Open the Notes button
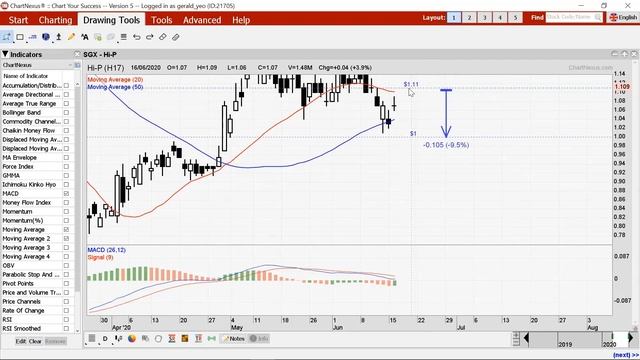The width and height of the screenshot is (640, 360). point(233,339)
